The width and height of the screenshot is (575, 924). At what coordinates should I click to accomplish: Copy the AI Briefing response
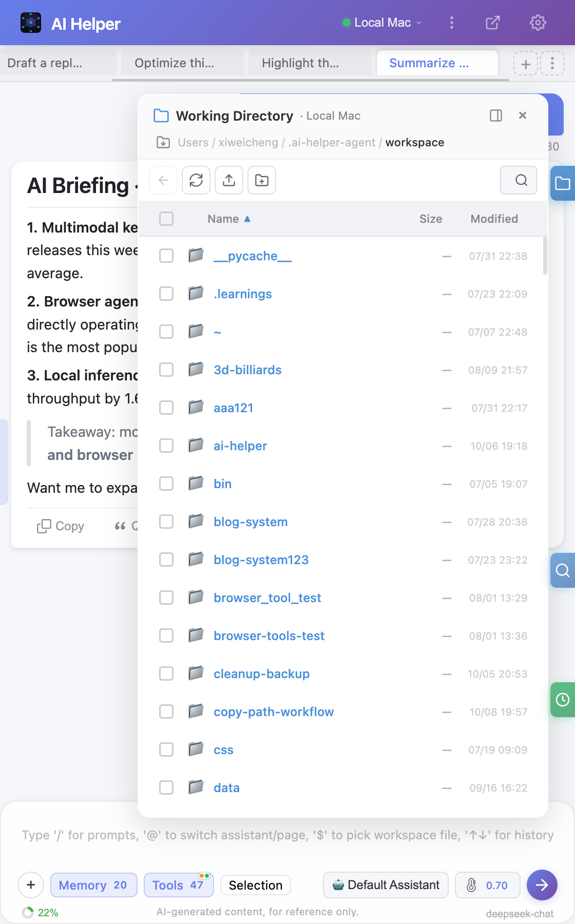click(61, 526)
